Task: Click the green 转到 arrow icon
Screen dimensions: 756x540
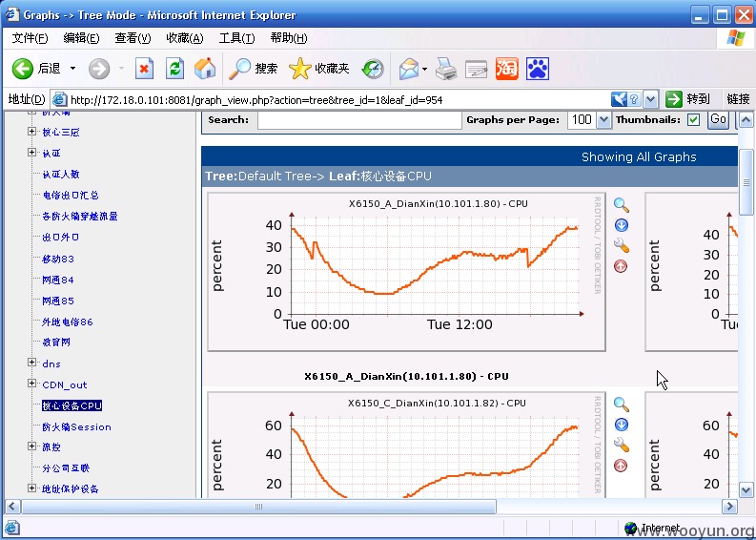Action: [x=674, y=99]
